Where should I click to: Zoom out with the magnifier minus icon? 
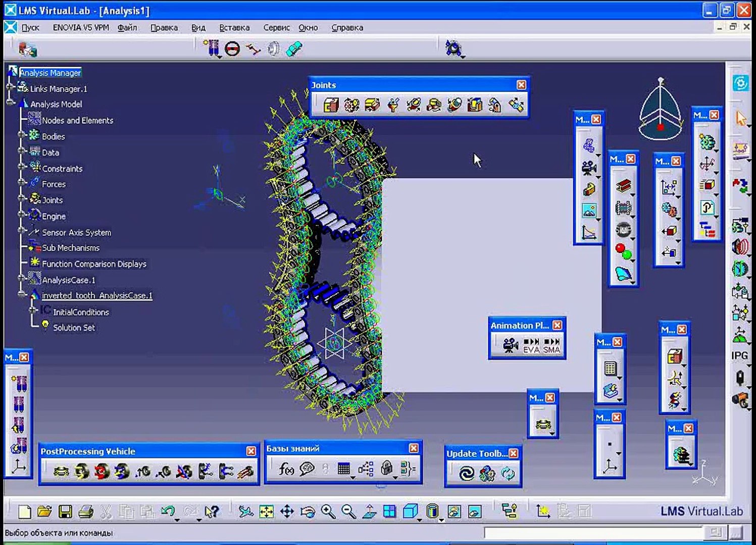point(348,512)
